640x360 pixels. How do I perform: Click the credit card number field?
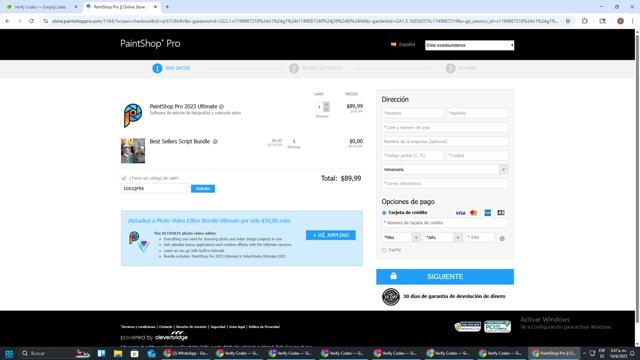[445, 223]
